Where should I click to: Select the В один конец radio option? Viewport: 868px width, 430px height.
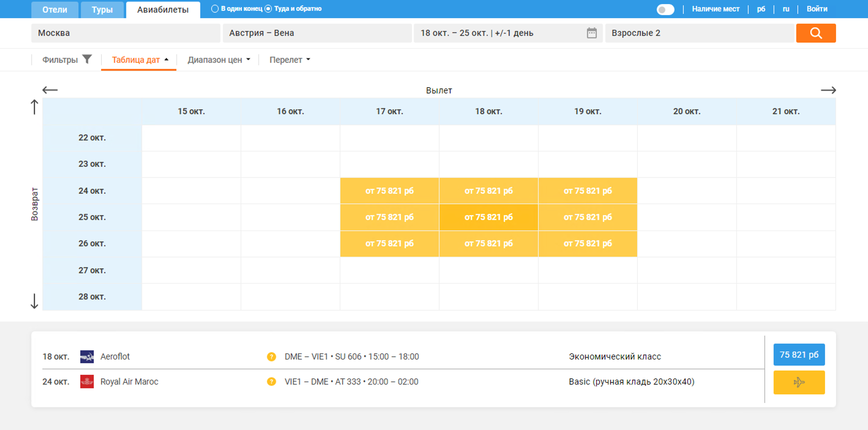tap(215, 9)
